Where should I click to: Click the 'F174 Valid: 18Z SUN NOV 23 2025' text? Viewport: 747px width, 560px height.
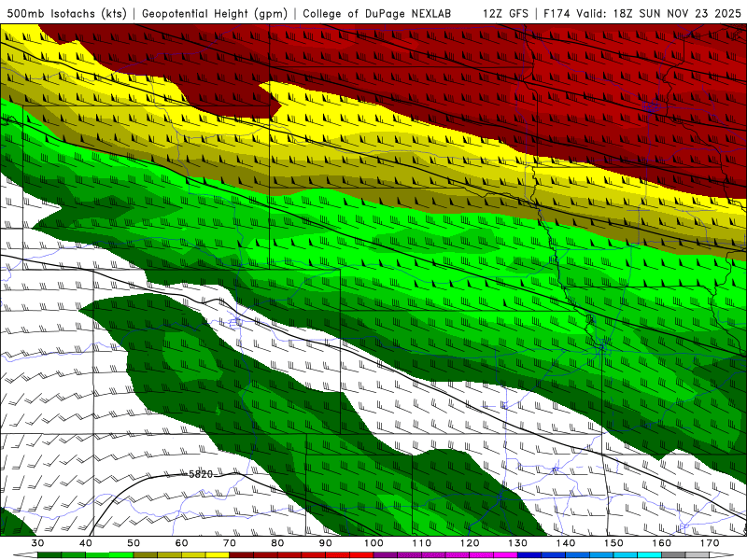click(642, 14)
